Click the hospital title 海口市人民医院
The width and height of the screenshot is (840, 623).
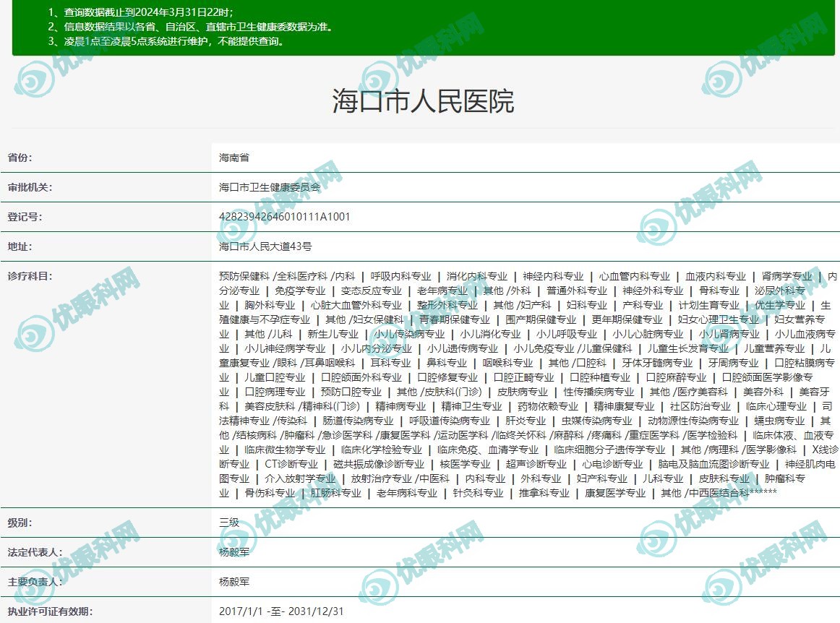pyautogui.click(x=423, y=101)
